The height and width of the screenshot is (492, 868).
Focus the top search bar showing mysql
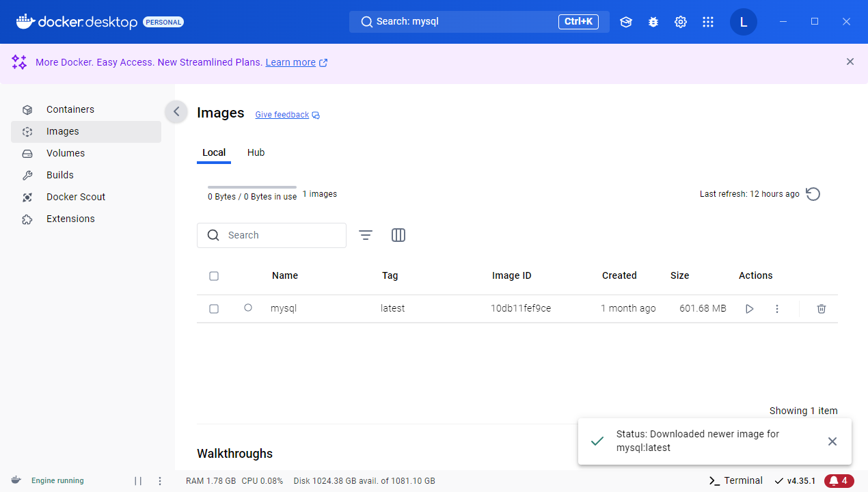pos(479,22)
